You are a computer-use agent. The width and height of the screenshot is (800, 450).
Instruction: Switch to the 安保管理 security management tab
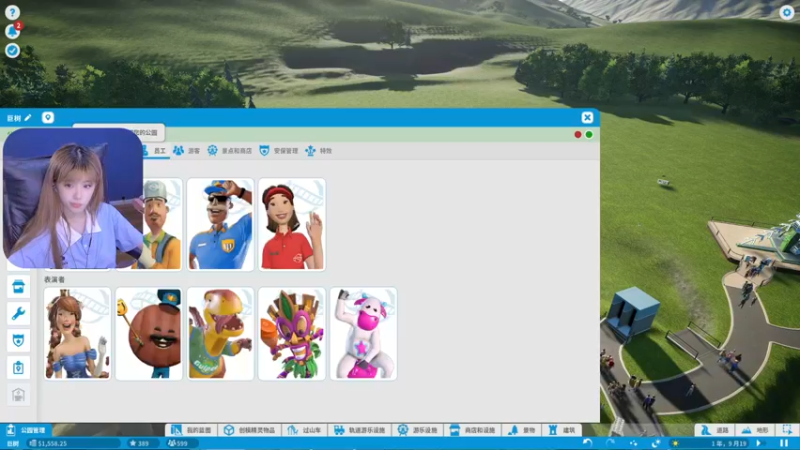pos(279,151)
